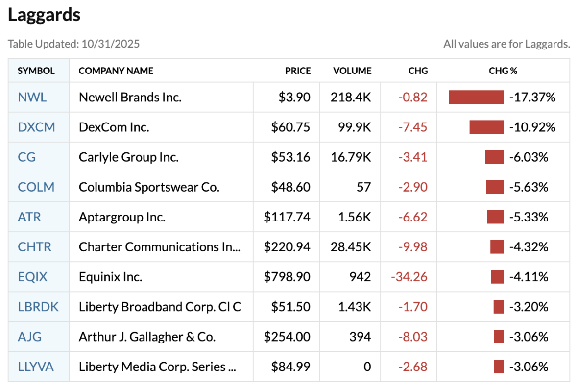Open the CG stock symbol
Screen dimensions: 578x392
click(x=27, y=157)
